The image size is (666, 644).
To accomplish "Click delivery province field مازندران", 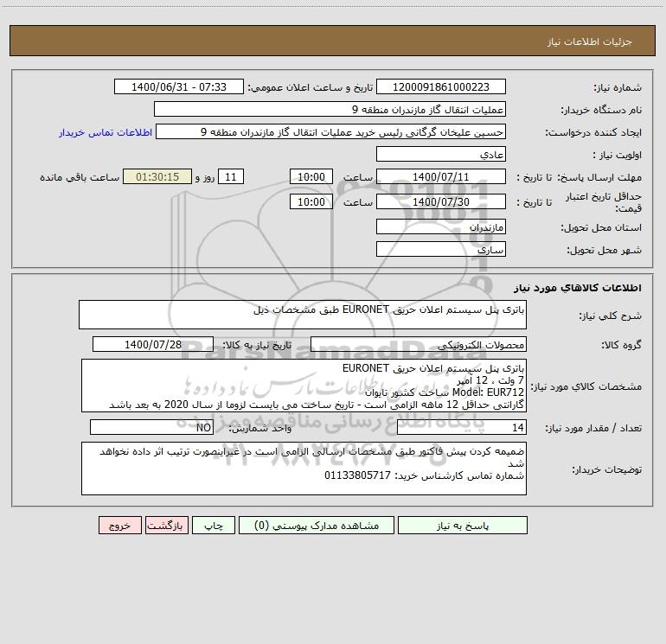I will point(441,226).
